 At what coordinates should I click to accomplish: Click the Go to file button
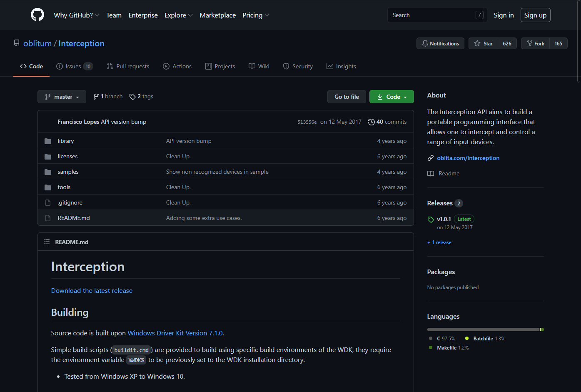tap(347, 97)
